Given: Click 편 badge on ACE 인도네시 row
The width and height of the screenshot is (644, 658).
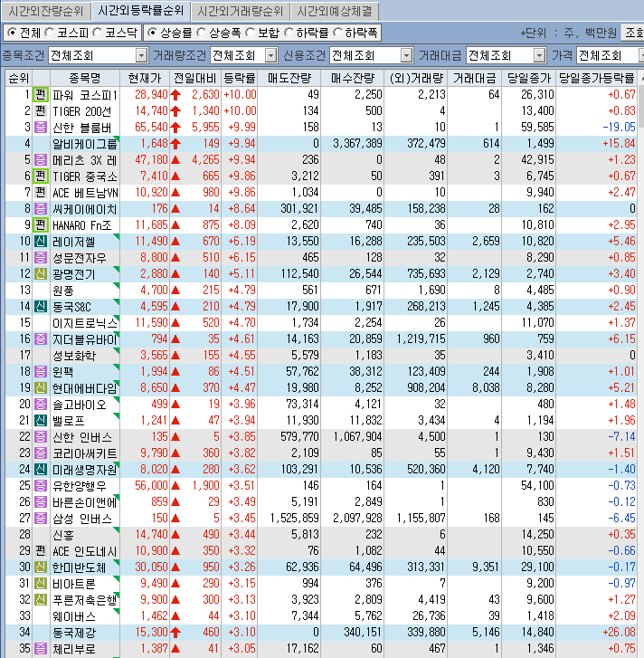Looking at the screenshot, I should [x=40, y=550].
